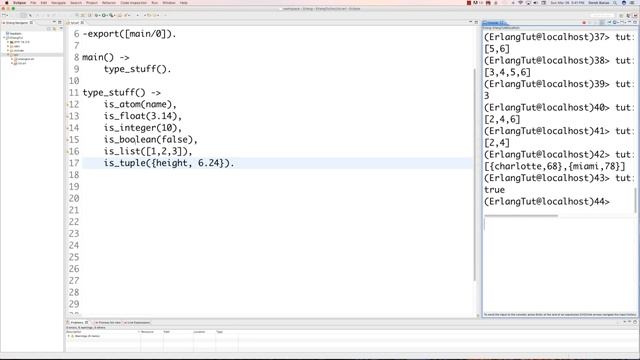Click console output 'true'

pyautogui.click(x=494, y=190)
